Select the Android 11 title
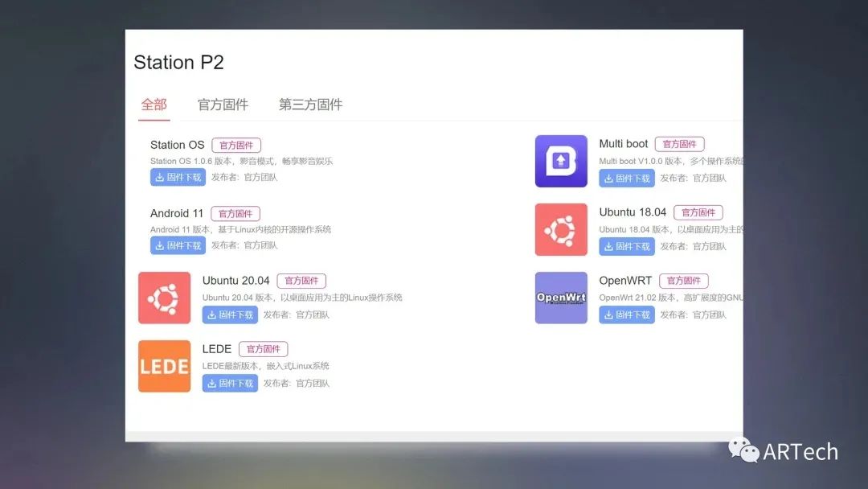868x489 pixels. pos(177,213)
